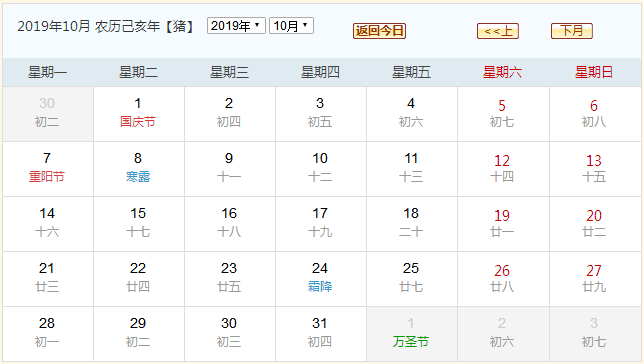The height and width of the screenshot is (364, 644).
Task: Select Sunday October 13 十五
Action: (595, 169)
